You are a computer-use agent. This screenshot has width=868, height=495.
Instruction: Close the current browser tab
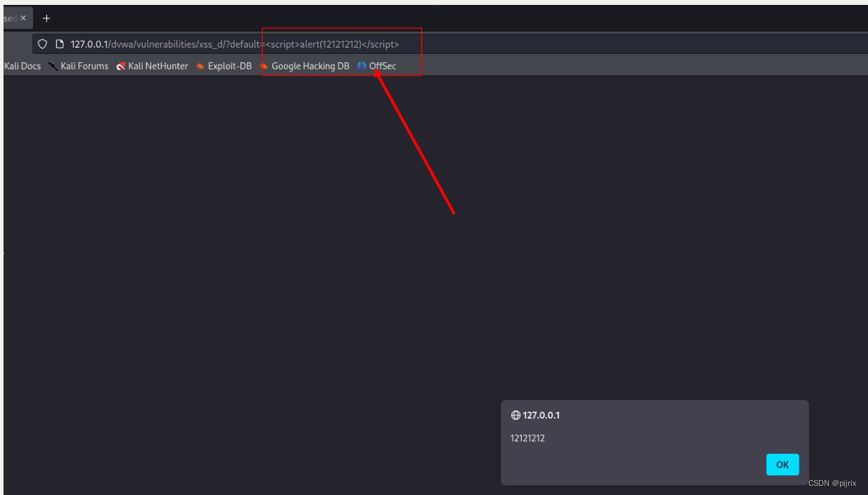click(23, 18)
